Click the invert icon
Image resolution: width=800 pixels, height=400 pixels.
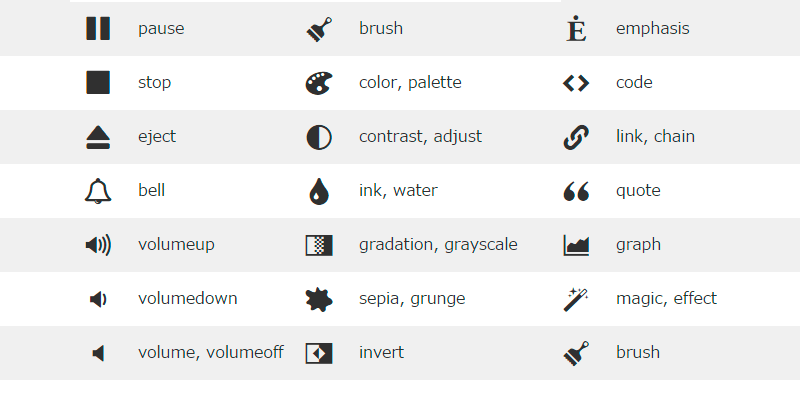tap(318, 352)
